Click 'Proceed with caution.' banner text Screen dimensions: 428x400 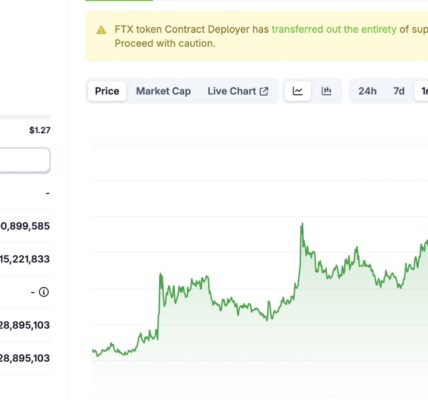[x=165, y=43]
